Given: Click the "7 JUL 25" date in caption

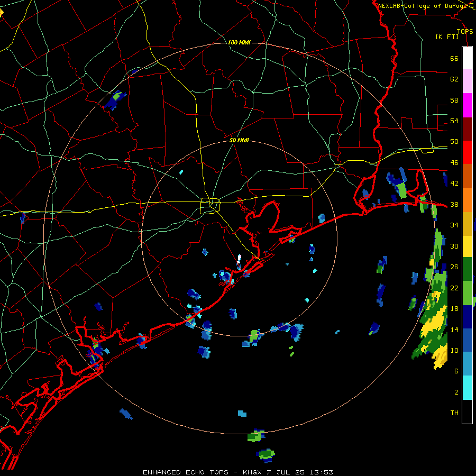Looking at the screenshot, I should pyautogui.click(x=286, y=472).
